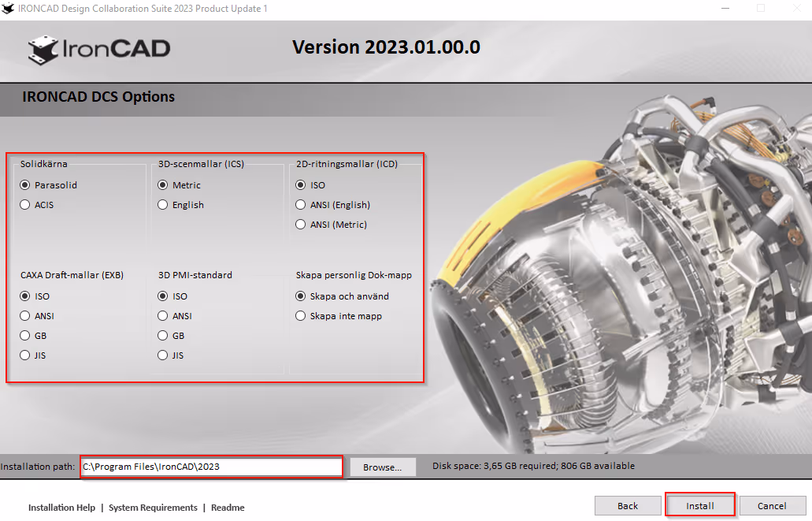Close the installer window

(x=798, y=9)
